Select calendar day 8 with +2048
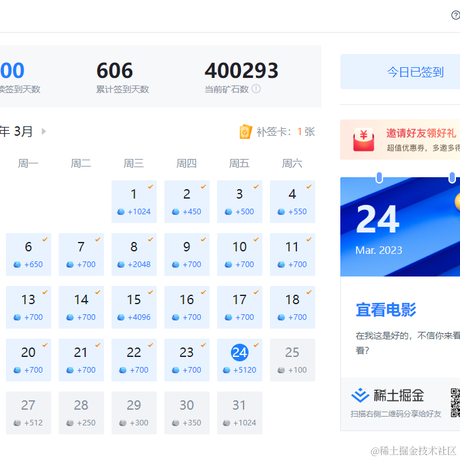460x460 pixels. click(x=134, y=254)
